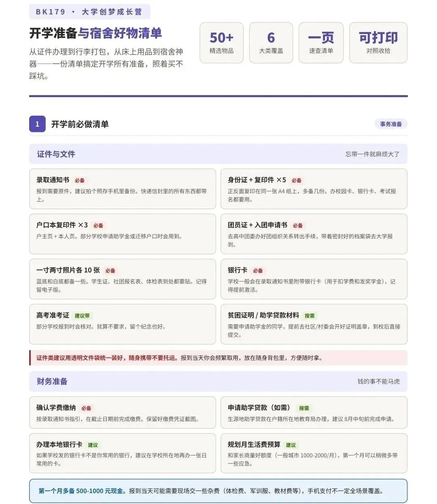Screen dimensions: 437x504
Task: Click the 按需 tag beside 申请助学贷款
Action: pyautogui.click(x=304, y=408)
